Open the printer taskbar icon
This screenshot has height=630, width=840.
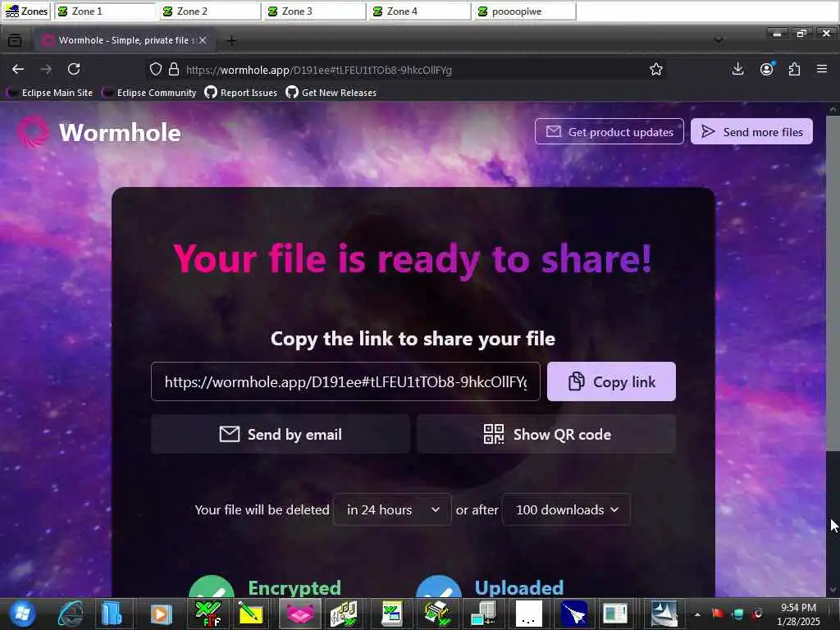pyautogui.click(x=438, y=614)
